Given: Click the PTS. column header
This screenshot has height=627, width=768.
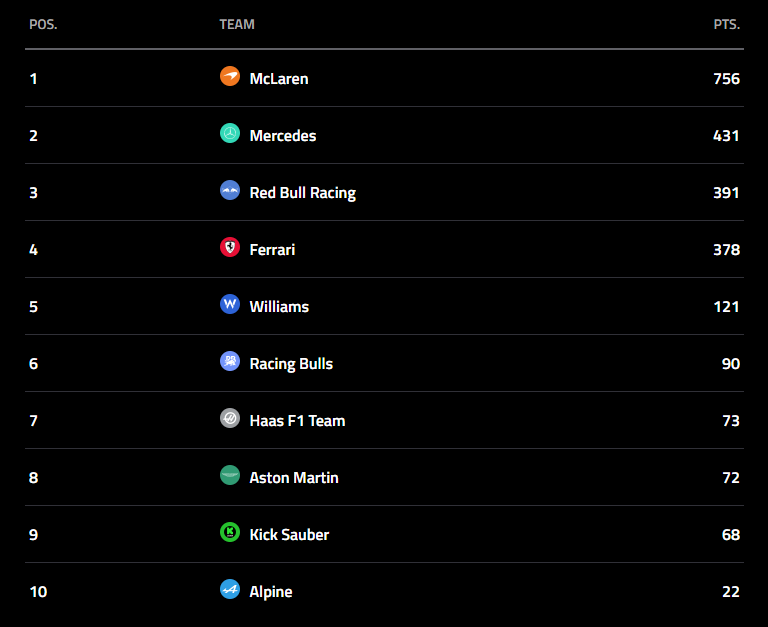Looking at the screenshot, I should point(727,24).
